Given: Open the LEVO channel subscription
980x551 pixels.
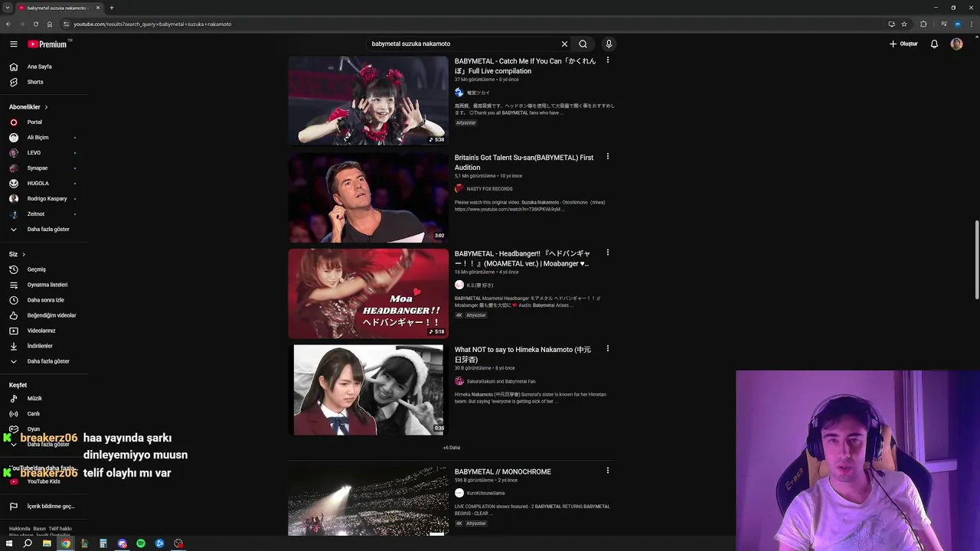Looking at the screenshot, I should [x=44, y=153].
